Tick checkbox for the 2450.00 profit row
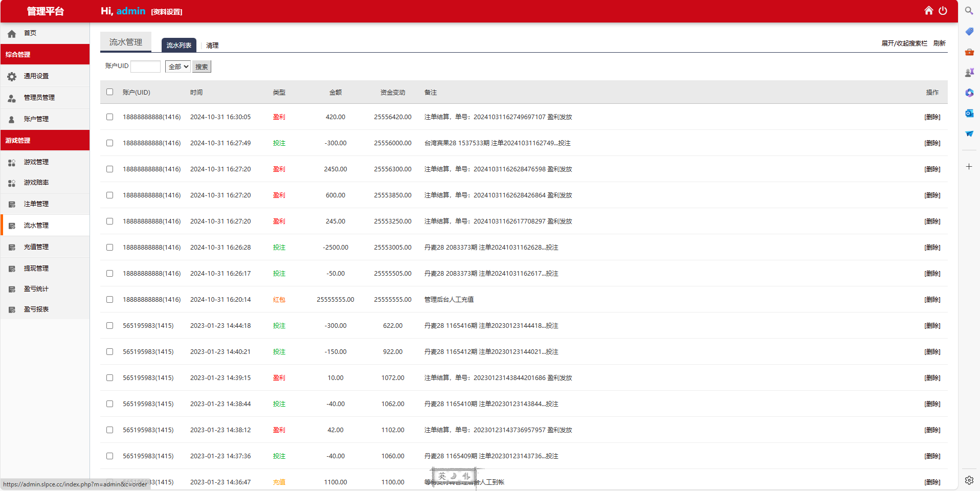This screenshot has width=980, height=491. click(109, 169)
